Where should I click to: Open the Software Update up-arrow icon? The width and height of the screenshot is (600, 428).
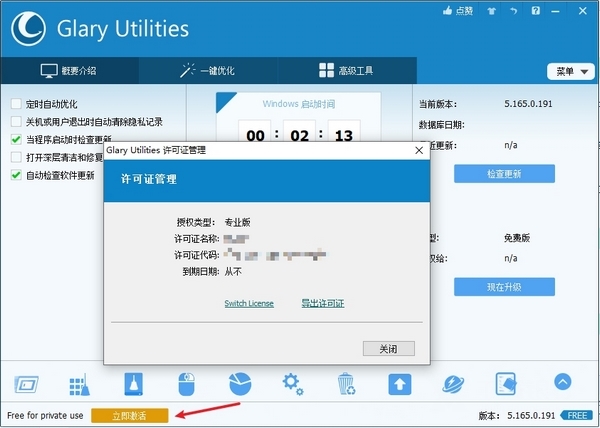coord(400,384)
